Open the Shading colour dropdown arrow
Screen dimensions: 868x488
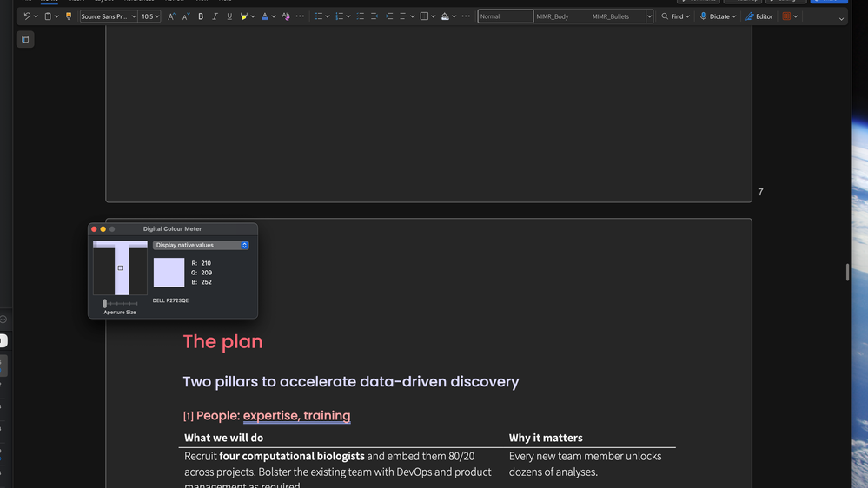pos(454,16)
